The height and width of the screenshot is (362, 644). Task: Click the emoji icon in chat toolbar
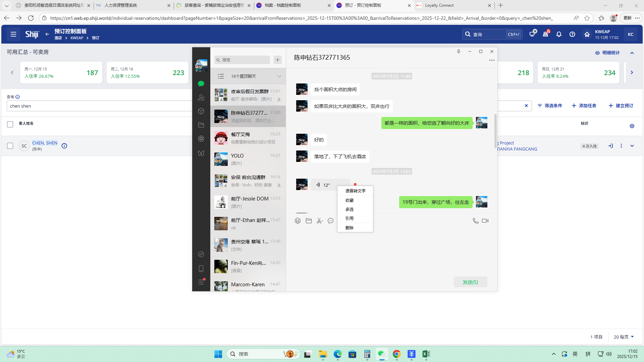pos(298,221)
